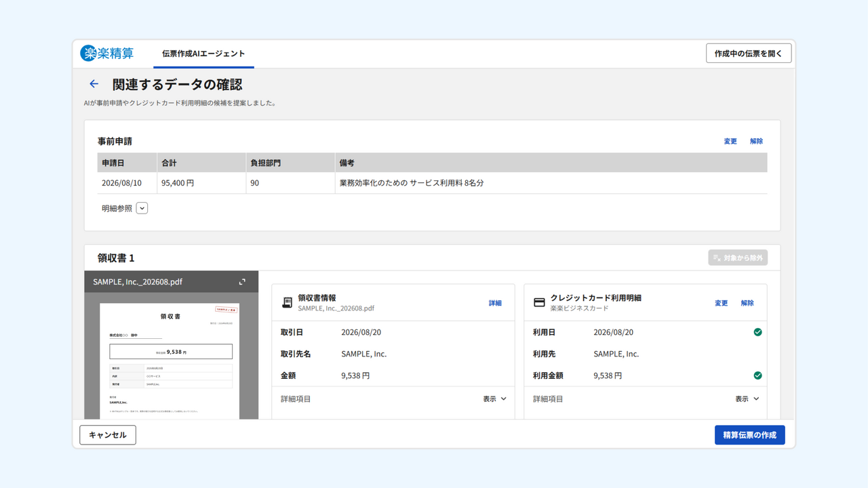868x488 pixels.
Task: Click 変更 in 事前申請 section
Action: click(730, 142)
